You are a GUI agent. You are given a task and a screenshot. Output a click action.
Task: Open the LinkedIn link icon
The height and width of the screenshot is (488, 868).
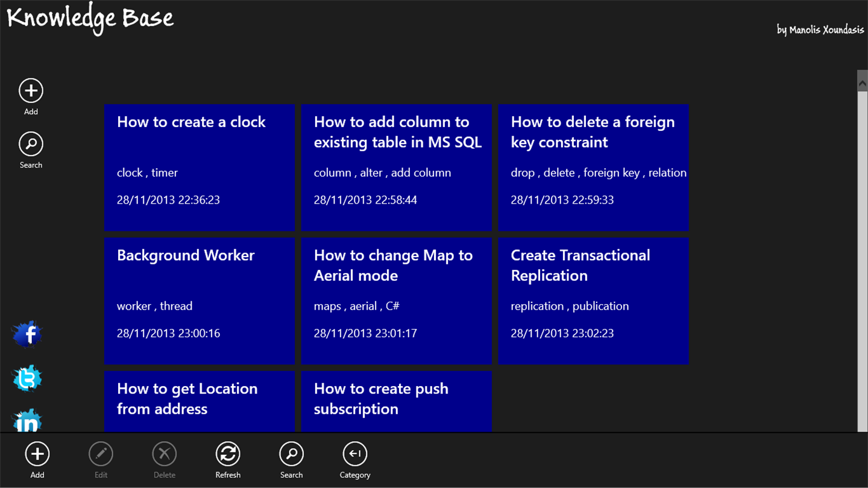27,421
